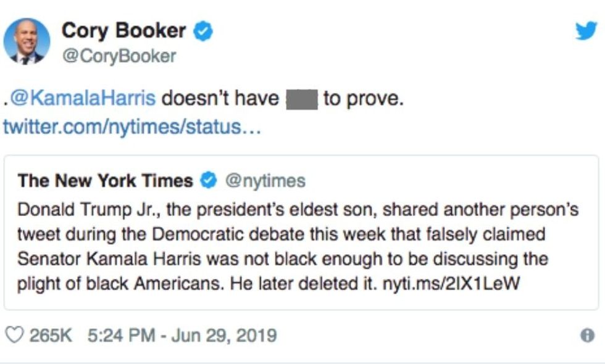Open the @CoryBooker handle link

(x=119, y=56)
